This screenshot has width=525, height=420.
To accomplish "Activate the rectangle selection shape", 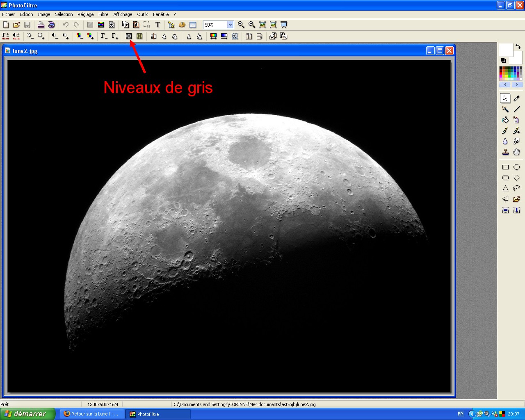I will pos(505,167).
